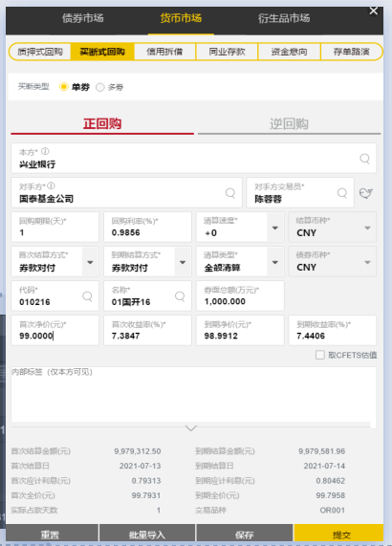The image size is (392, 546).
Task: Switch to 逆回购 tab
Action: [x=289, y=124]
